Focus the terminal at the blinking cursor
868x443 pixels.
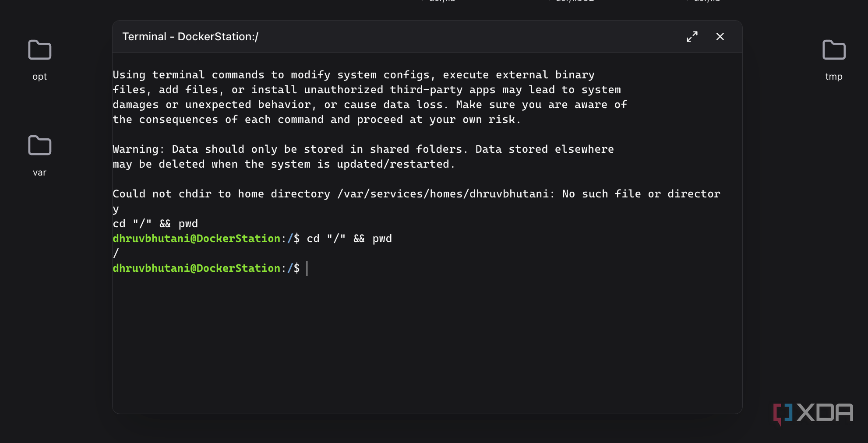307,268
